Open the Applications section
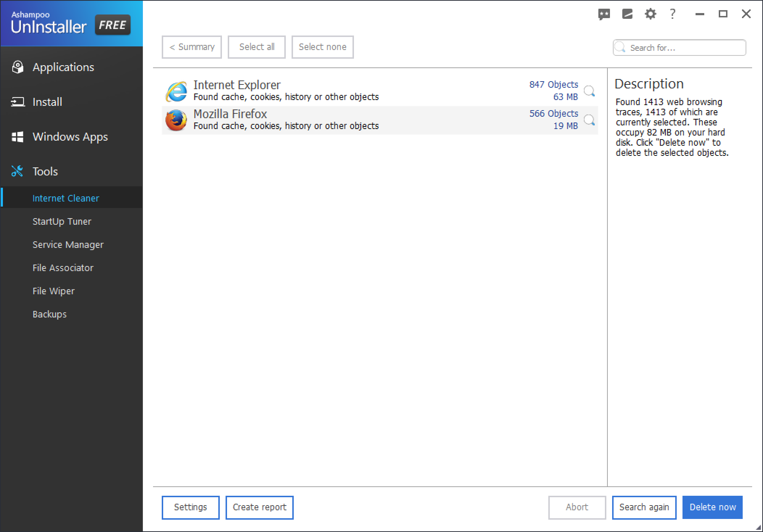 pos(63,67)
